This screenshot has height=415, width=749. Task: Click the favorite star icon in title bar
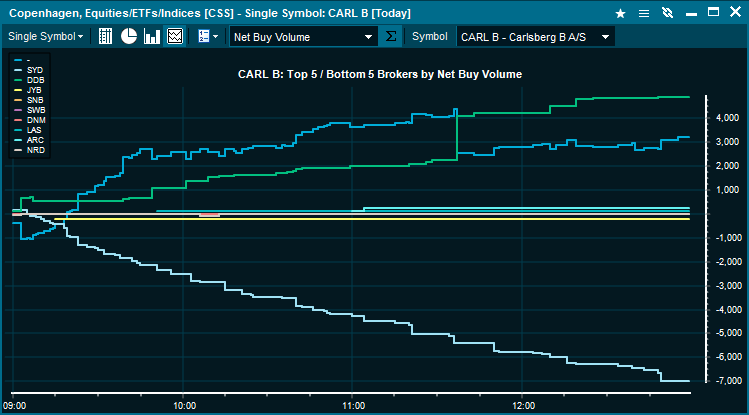coord(620,12)
